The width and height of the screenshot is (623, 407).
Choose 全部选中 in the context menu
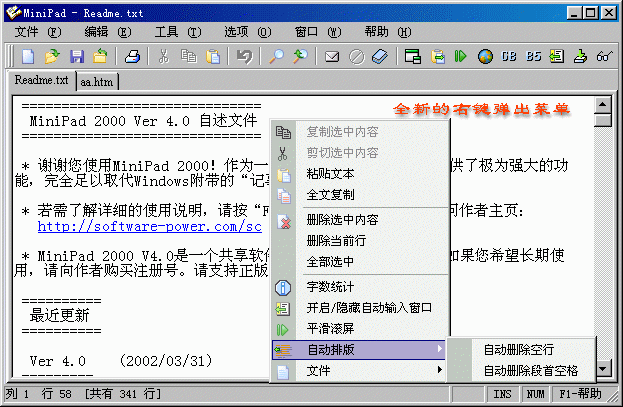point(360,262)
